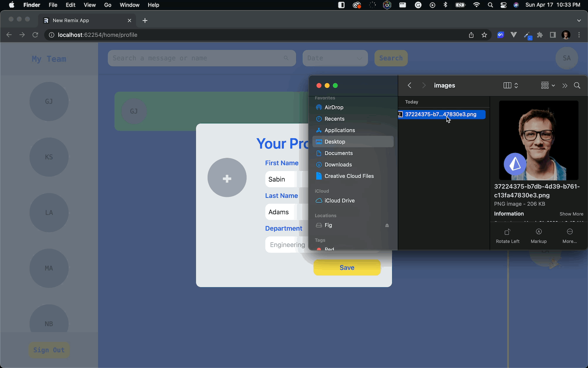
Task: Open macOS Control Center toggles
Action: 503,5
